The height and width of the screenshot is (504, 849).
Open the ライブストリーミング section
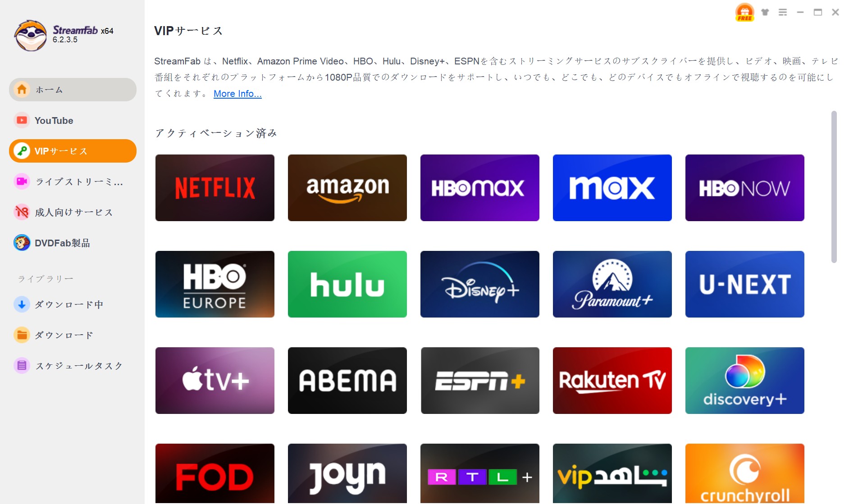tap(72, 182)
